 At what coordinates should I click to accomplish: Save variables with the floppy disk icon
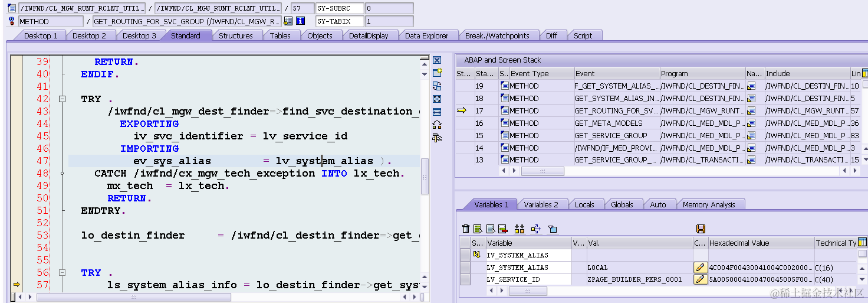(701, 229)
